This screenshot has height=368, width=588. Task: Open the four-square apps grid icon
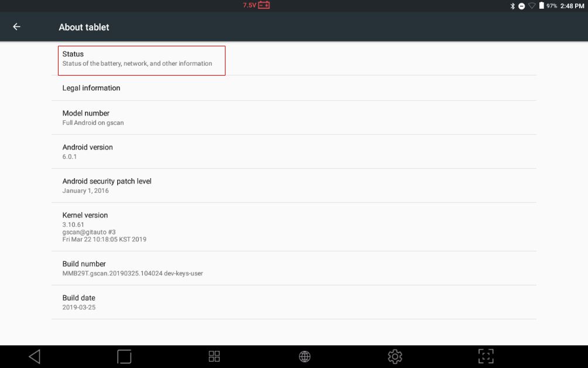(x=214, y=356)
